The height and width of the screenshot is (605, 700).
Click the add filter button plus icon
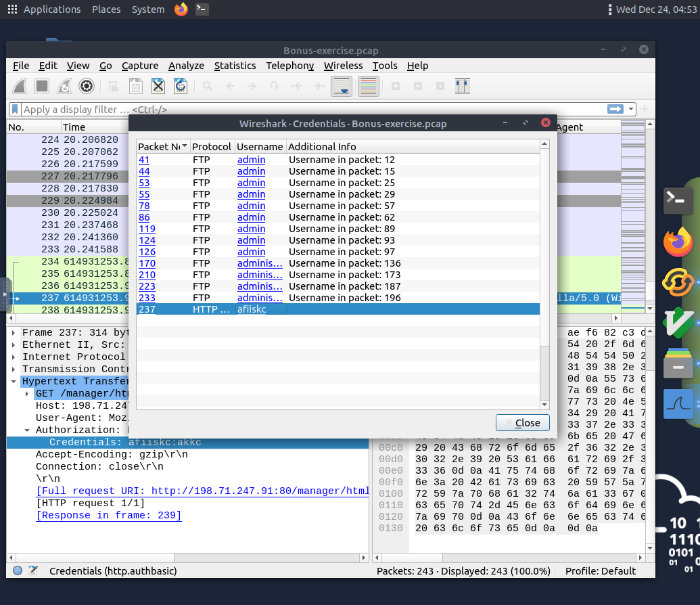(x=645, y=109)
